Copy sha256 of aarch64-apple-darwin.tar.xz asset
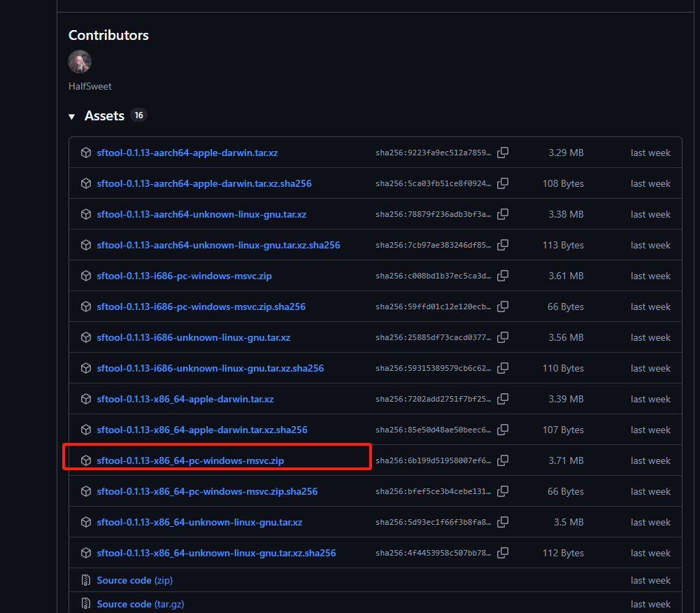The image size is (700, 613). [503, 153]
